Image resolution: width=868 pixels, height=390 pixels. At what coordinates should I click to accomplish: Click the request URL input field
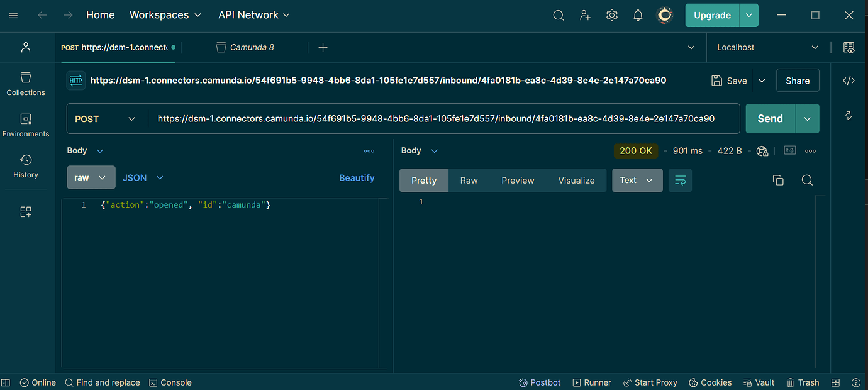coord(443,119)
